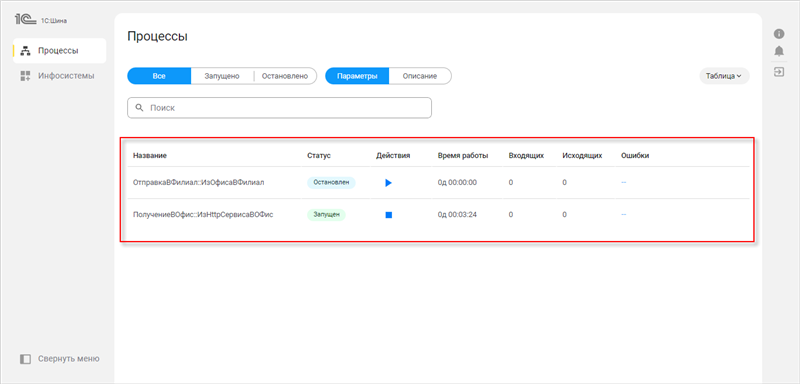Image resolution: width=800 pixels, height=384 pixels.
Task: Click the 1C logo icon
Action: [x=25, y=19]
